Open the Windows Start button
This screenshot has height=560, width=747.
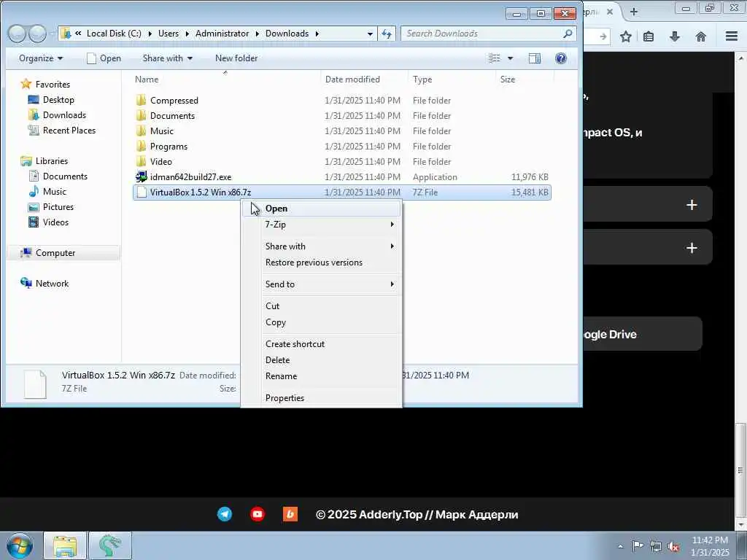(20, 545)
